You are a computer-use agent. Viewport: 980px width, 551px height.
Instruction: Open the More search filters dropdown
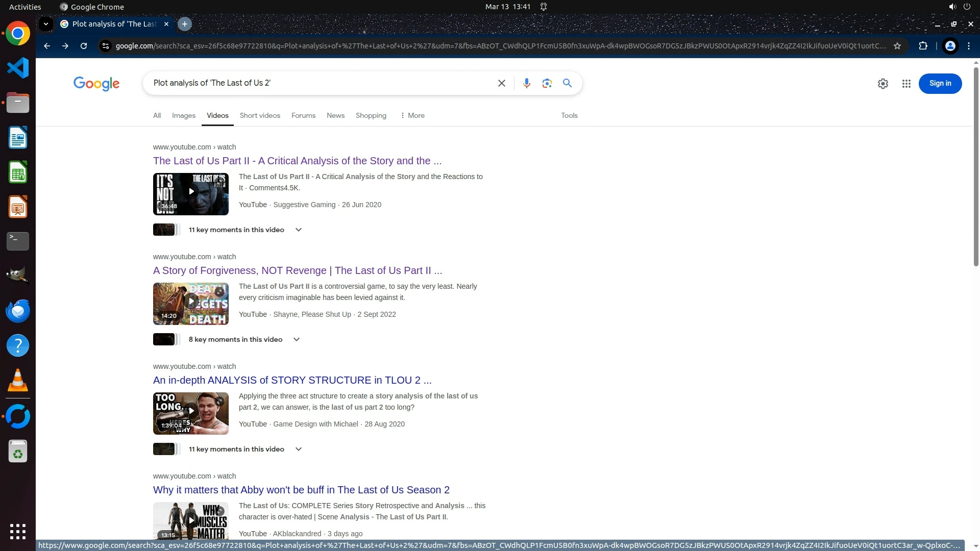(412, 116)
